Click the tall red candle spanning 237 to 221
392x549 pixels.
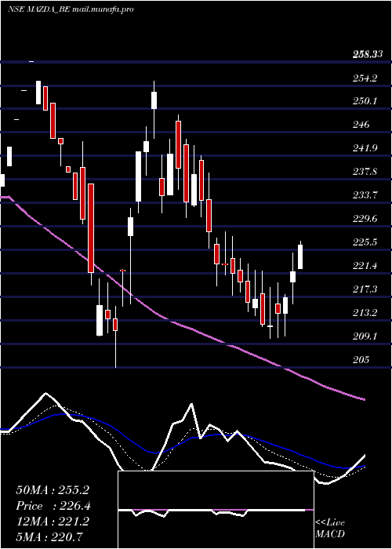(91, 228)
